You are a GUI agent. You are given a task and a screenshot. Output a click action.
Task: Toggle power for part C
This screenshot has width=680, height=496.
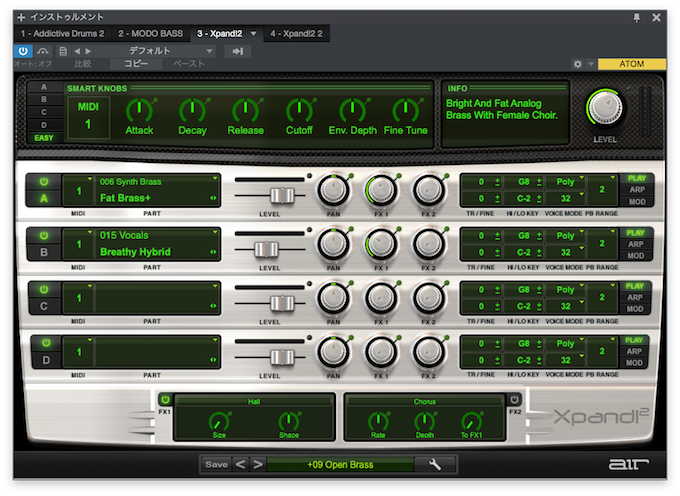coord(44,289)
